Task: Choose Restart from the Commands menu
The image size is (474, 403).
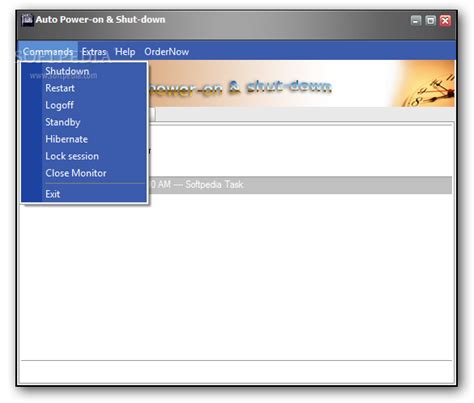Action: pos(85,88)
